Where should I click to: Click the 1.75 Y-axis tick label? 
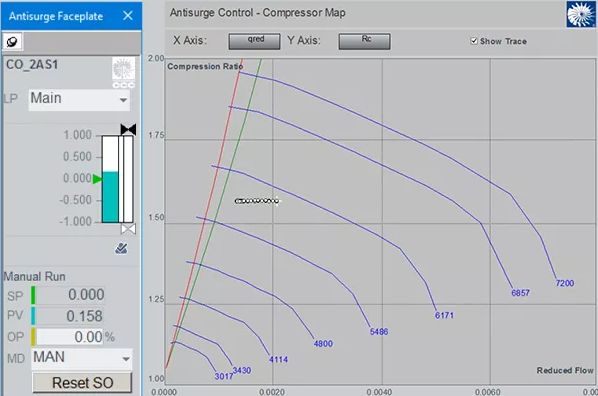[156, 136]
